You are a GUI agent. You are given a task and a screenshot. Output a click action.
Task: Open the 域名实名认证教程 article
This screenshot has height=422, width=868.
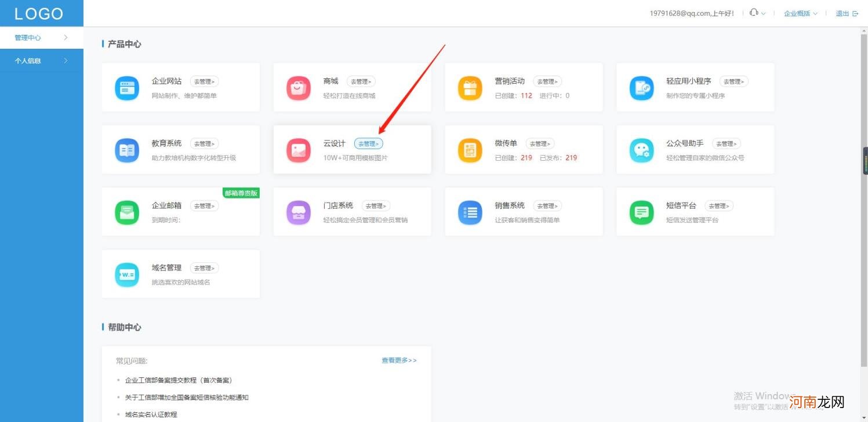[x=151, y=414]
